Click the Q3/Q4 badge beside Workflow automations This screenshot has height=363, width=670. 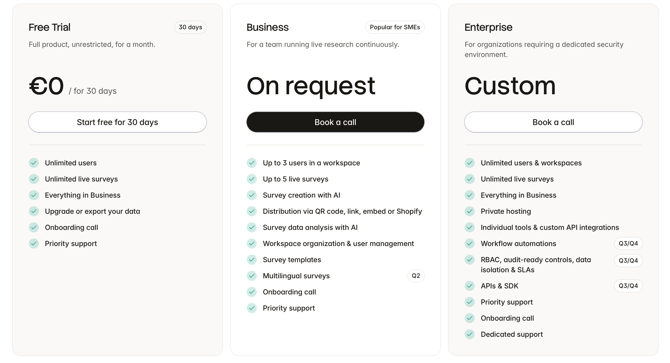pyautogui.click(x=628, y=243)
